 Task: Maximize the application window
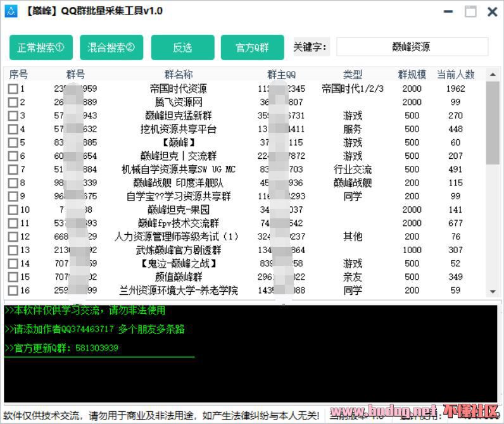(x=470, y=11)
